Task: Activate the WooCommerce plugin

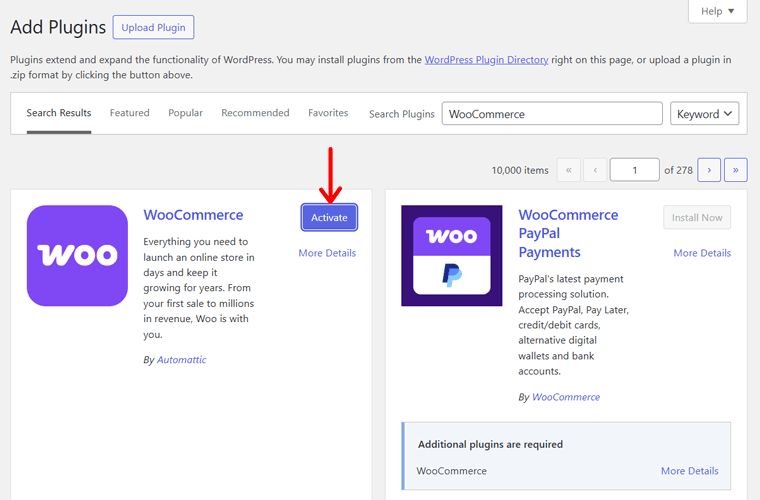Action: [x=329, y=218]
